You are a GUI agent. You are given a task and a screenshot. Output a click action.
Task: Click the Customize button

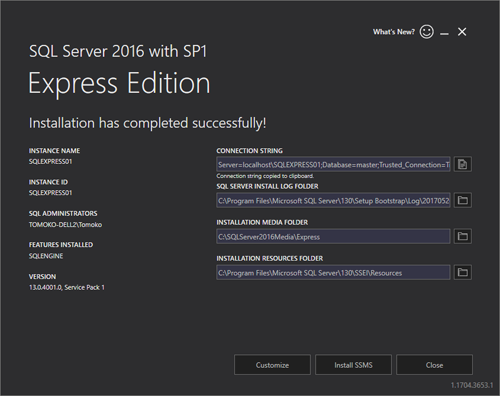(x=272, y=365)
